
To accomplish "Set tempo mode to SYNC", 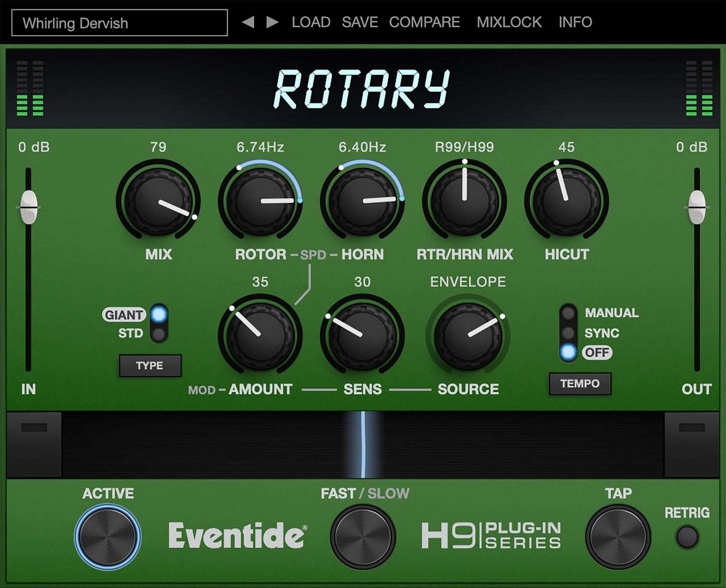I will pyautogui.click(x=568, y=333).
